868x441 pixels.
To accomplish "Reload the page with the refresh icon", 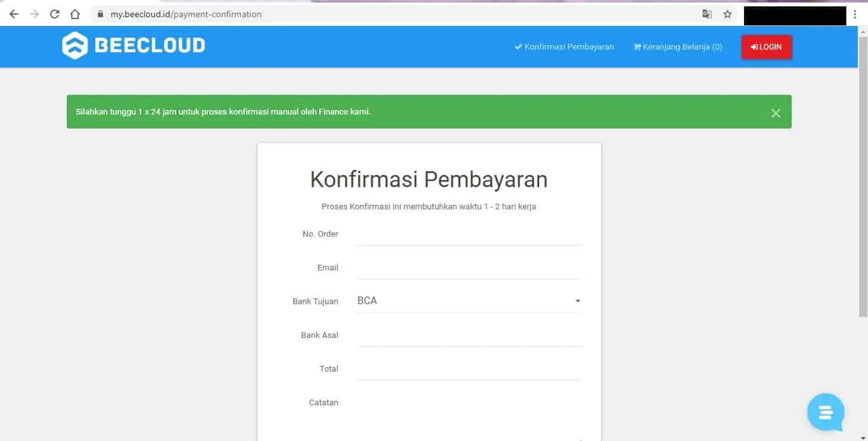I will [55, 14].
